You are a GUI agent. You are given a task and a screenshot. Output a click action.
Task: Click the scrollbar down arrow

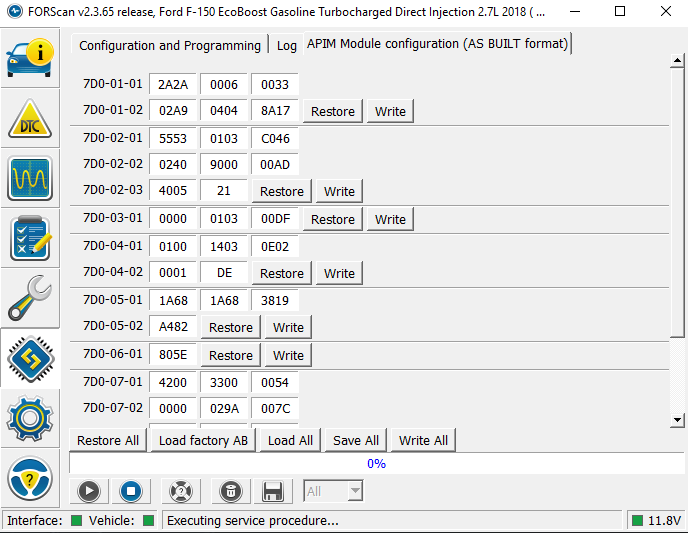tap(677, 420)
